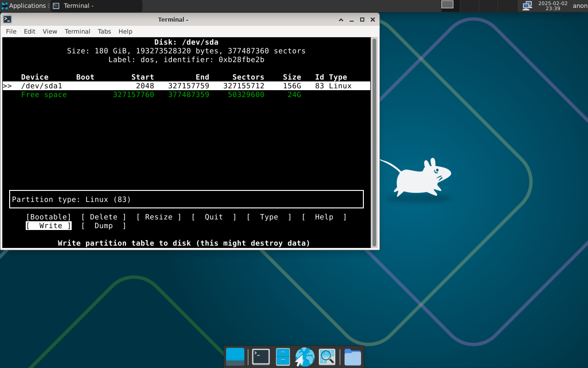Click the "End" column header
The image size is (588, 368).
(x=203, y=77)
